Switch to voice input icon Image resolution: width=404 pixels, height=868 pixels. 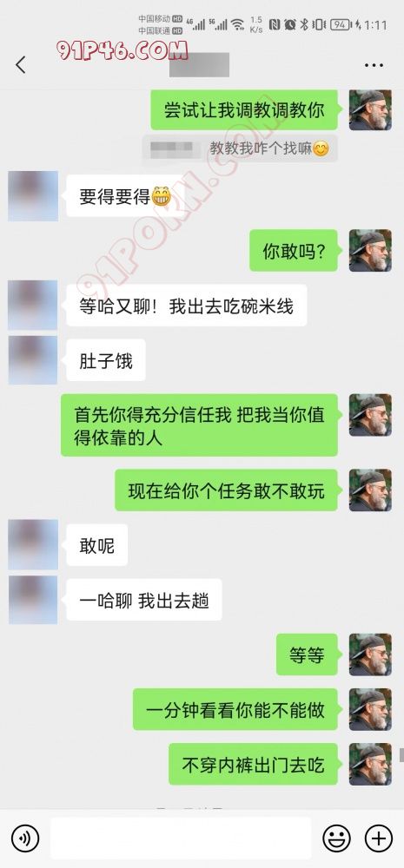tap(25, 838)
